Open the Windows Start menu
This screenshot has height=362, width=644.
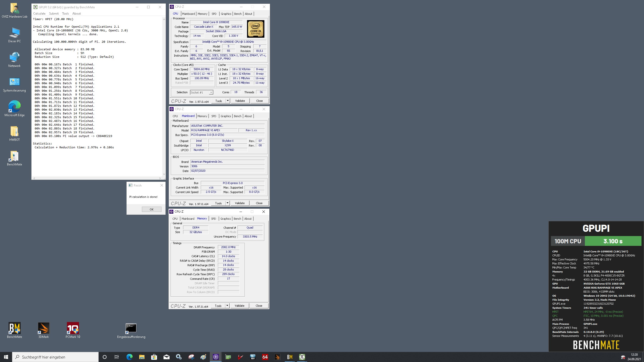(x=6, y=357)
